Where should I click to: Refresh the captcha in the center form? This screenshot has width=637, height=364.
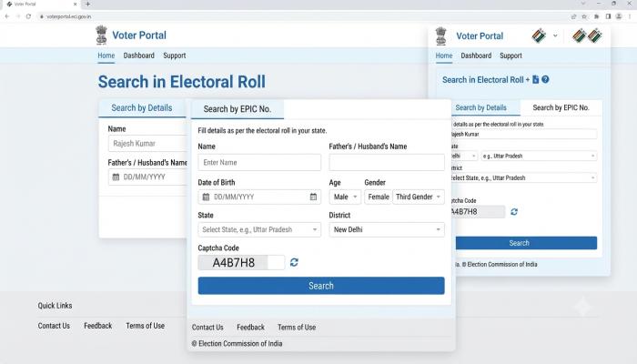pos(294,262)
